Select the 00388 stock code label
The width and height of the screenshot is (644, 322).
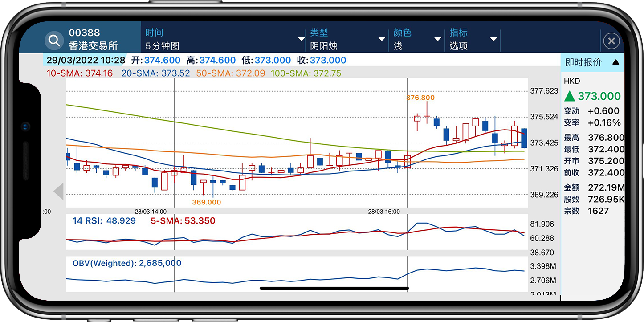pyautogui.click(x=84, y=33)
